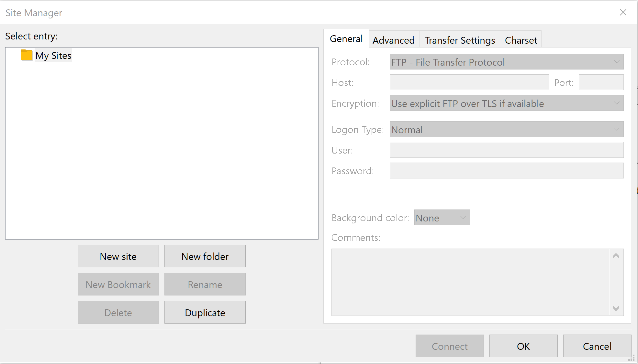This screenshot has width=638, height=364.
Task: Switch to the Transfer Settings tab
Action: click(x=459, y=39)
